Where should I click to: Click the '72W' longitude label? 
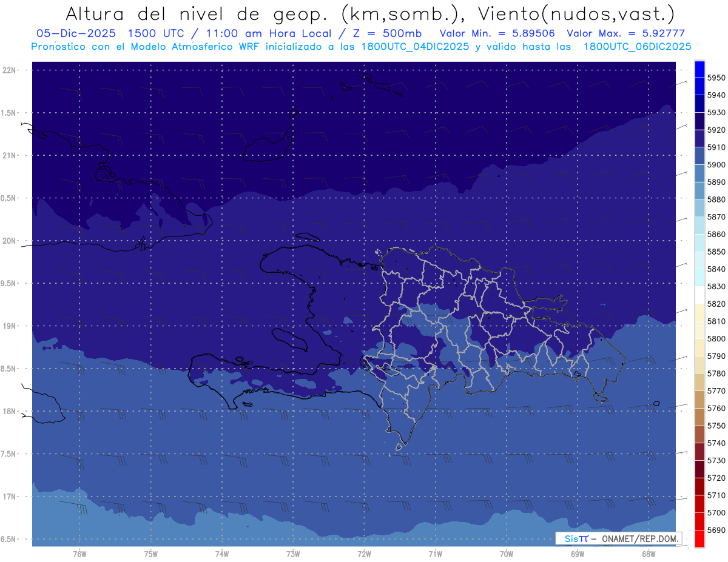tap(364, 554)
